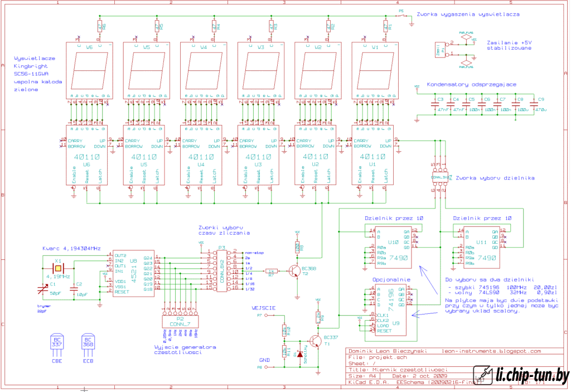The image size is (571, 392).
Task: Select the U8 4521 oscillator divider chip
Action: point(133,273)
